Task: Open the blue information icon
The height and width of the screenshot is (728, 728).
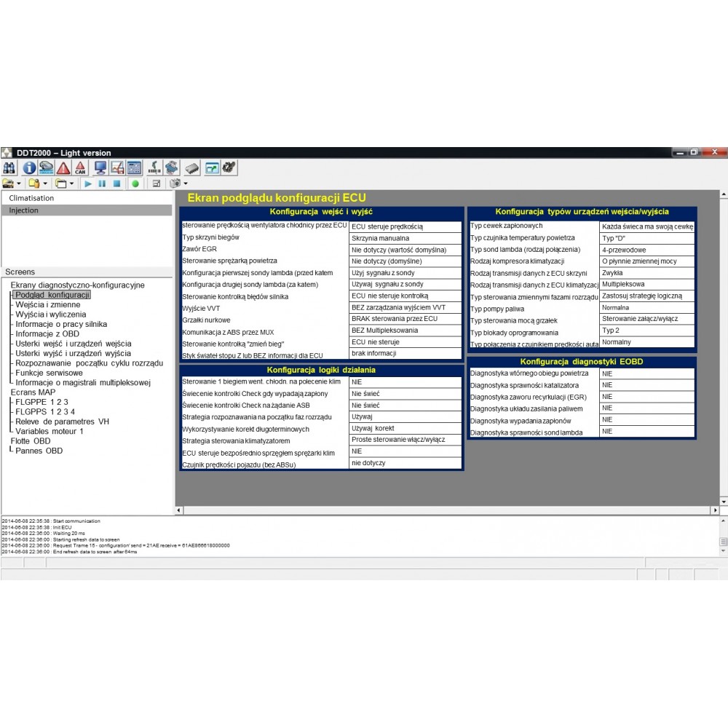Action: coord(29,168)
